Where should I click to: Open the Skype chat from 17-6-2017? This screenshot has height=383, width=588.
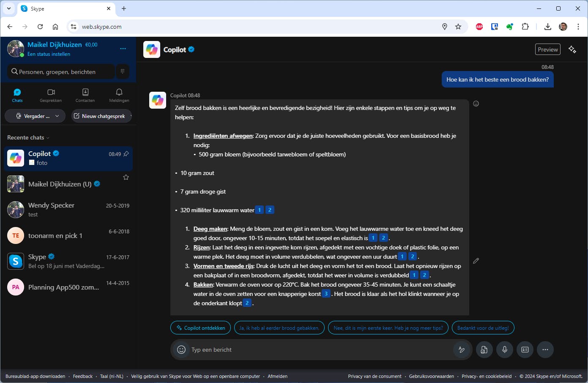tap(68, 261)
